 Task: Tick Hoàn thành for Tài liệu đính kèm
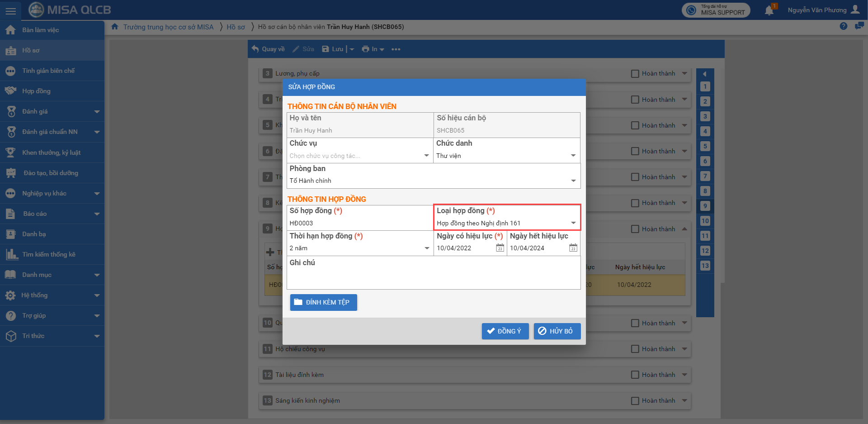click(635, 375)
